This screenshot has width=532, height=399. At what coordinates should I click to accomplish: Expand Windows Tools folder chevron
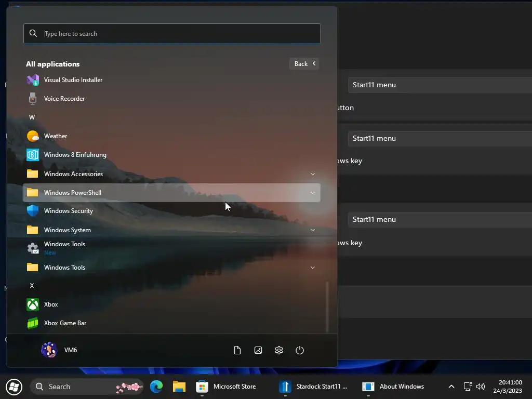[x=312, y=268]
